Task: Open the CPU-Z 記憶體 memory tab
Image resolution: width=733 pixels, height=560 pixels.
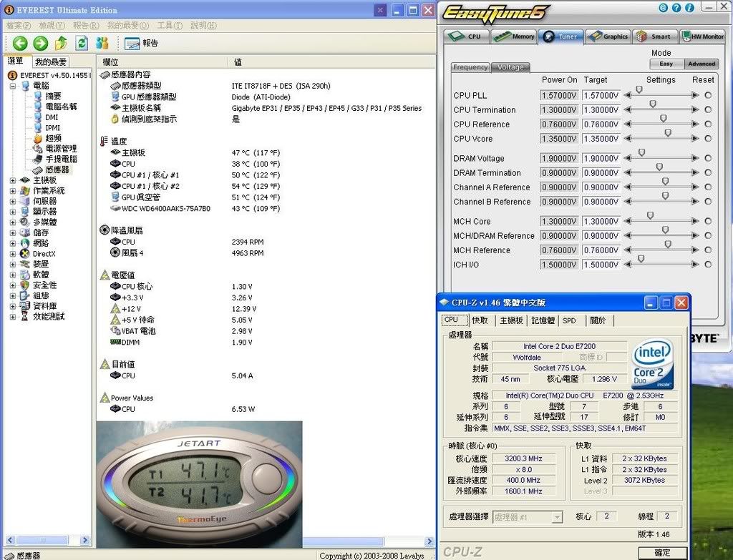Action: point(543,320)
